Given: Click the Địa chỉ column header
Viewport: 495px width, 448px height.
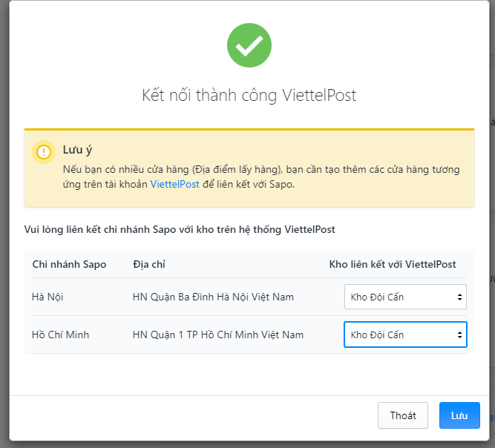Looking at the screenshot, I should 149,264.
